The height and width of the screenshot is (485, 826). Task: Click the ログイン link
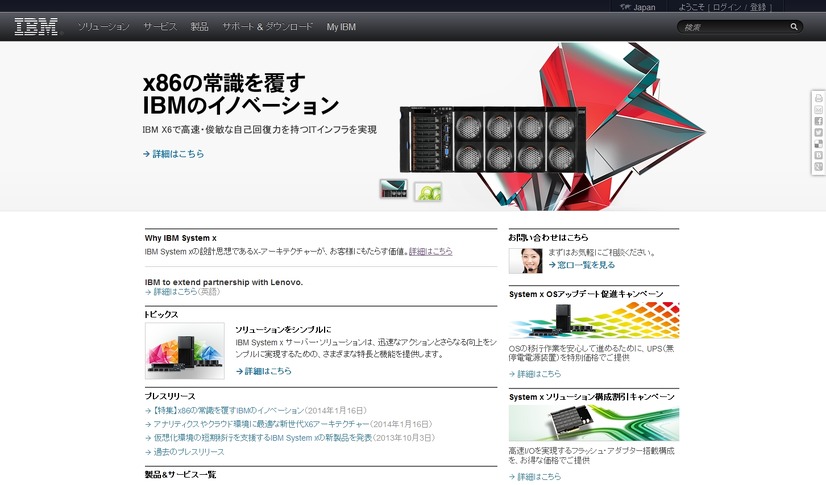(727, 7)
